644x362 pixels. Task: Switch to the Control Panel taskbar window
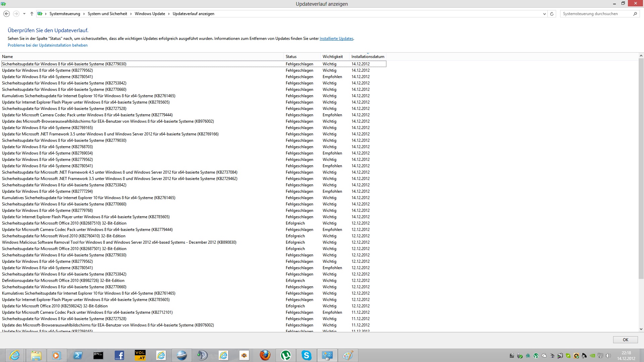pyautogui.click(x=327, y=355)
